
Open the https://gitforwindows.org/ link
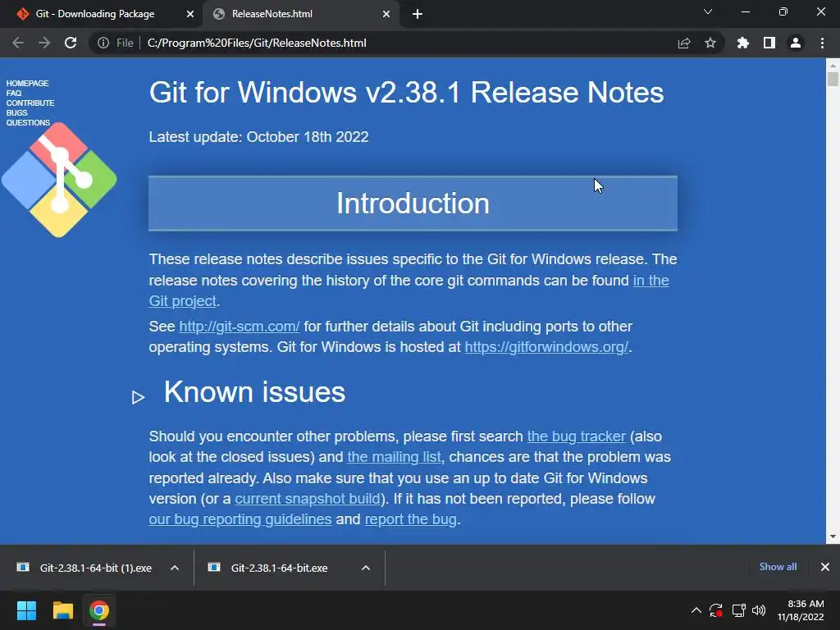pos(546,347)
